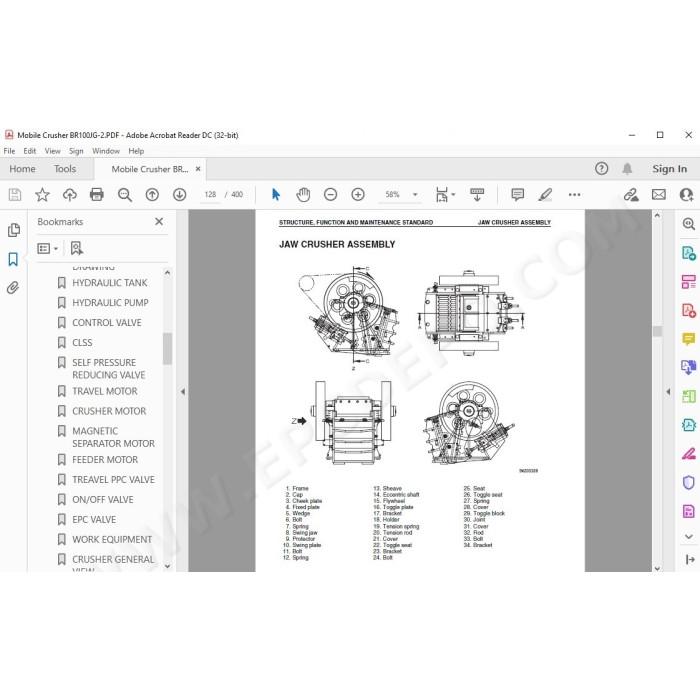Switch to the Home tab
700x700 pixels.
click(22, 169)
